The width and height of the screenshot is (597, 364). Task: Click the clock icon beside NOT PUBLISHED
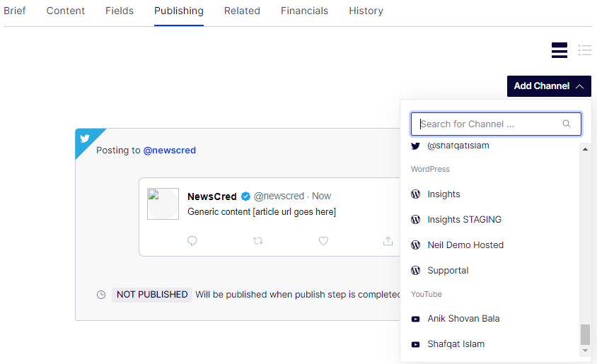(101, 295)
